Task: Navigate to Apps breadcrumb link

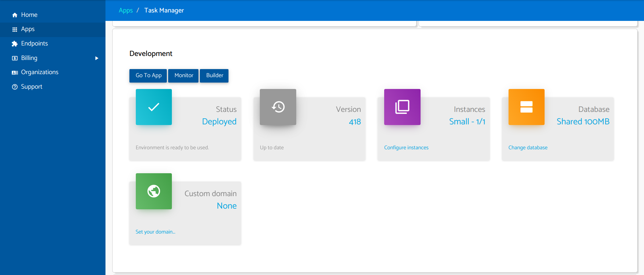Action: (126, 10)
